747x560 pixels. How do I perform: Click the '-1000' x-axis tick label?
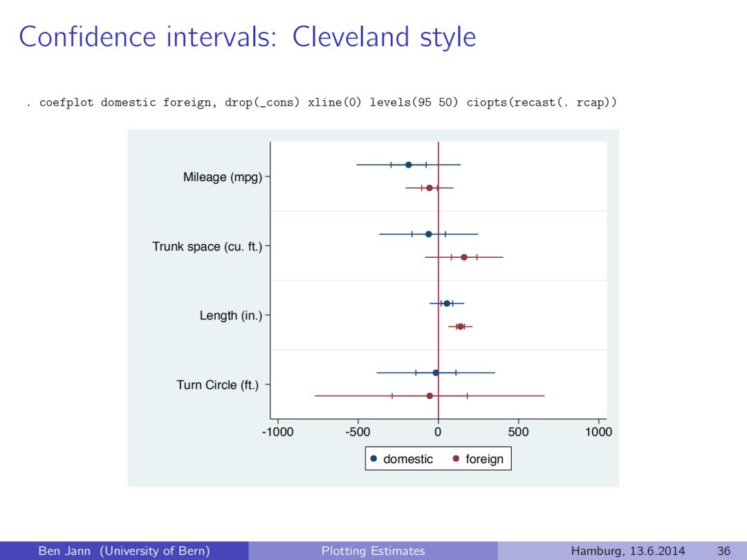point(278,432)
